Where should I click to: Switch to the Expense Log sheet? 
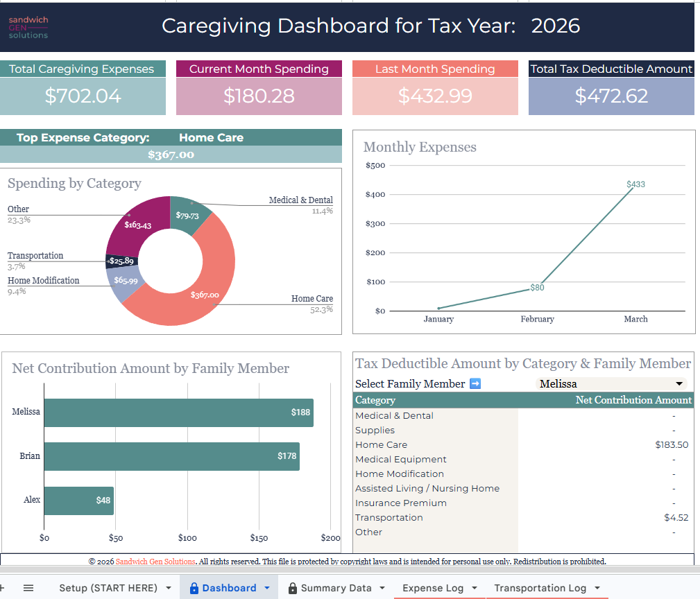(x=433, y=588)
